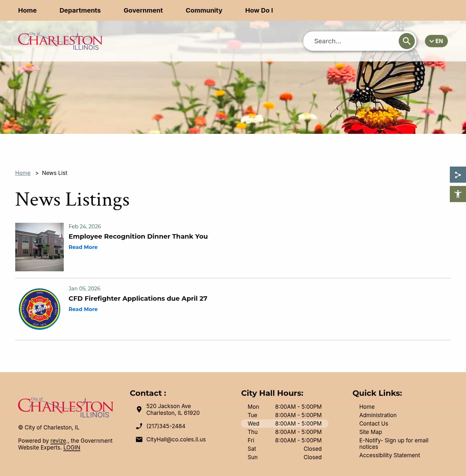Read More about CFD Firefighter Applications
Image resolution: width=466 pixels, height=476 pixels.
[x=83, y=309]
